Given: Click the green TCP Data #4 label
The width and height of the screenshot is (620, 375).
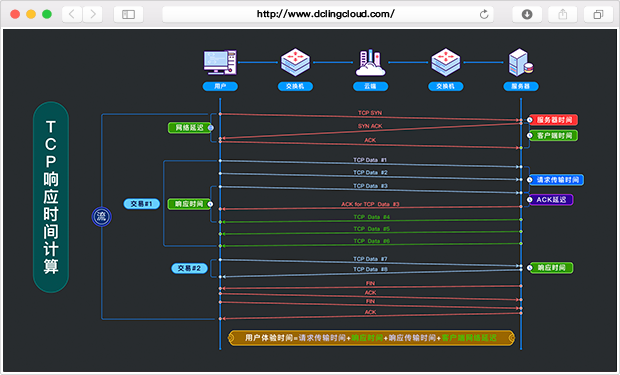Looking at the screenshot, I should (371, 217).
